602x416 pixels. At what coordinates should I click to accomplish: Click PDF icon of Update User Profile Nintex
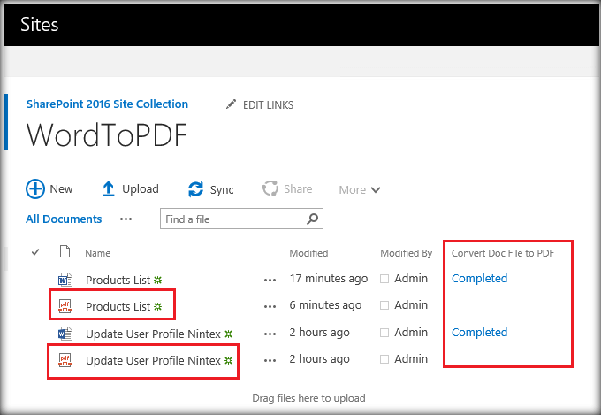coord(65,360)
